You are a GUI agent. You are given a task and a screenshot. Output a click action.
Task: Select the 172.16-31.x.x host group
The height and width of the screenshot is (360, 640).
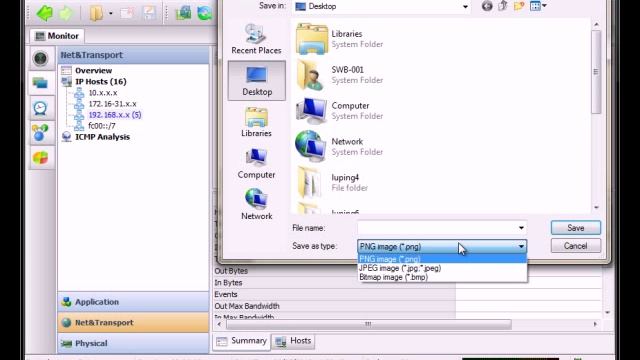click(x=113, y=104)
